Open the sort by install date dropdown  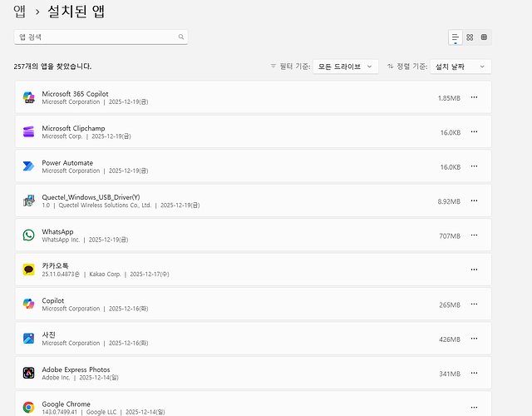tap(461, 67)
